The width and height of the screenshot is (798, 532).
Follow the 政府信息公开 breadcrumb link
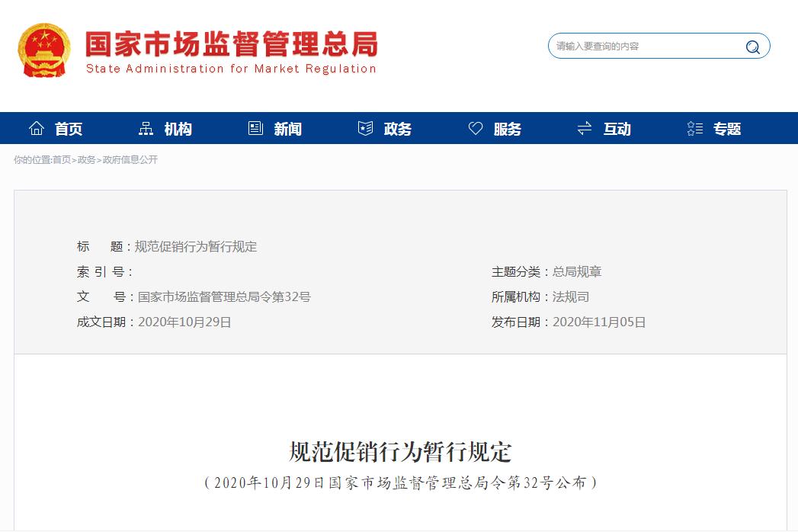(x=130, y=160)
